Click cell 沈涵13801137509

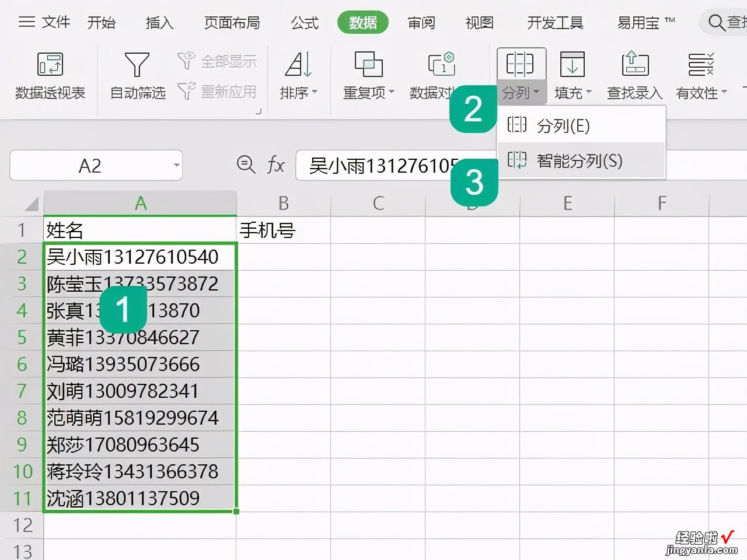coord(140,498)
